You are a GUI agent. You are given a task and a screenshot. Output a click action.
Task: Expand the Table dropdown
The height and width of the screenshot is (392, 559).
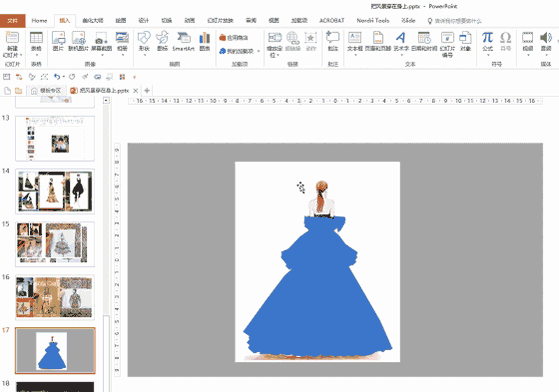pos(36,55)
